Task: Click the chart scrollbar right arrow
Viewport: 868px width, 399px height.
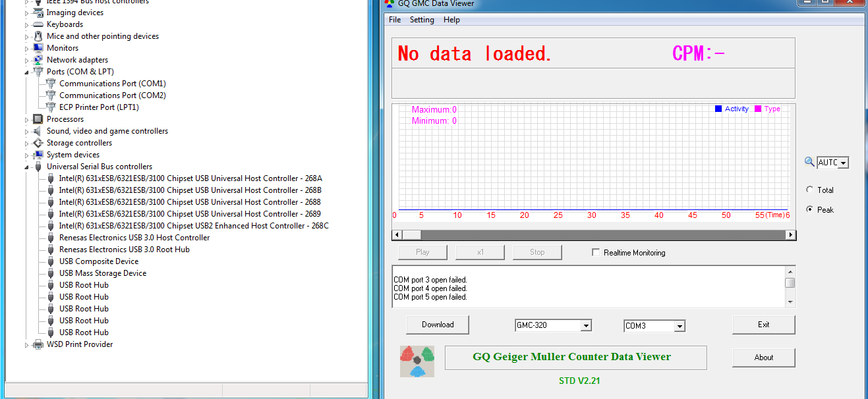Action: coord(791,235)
